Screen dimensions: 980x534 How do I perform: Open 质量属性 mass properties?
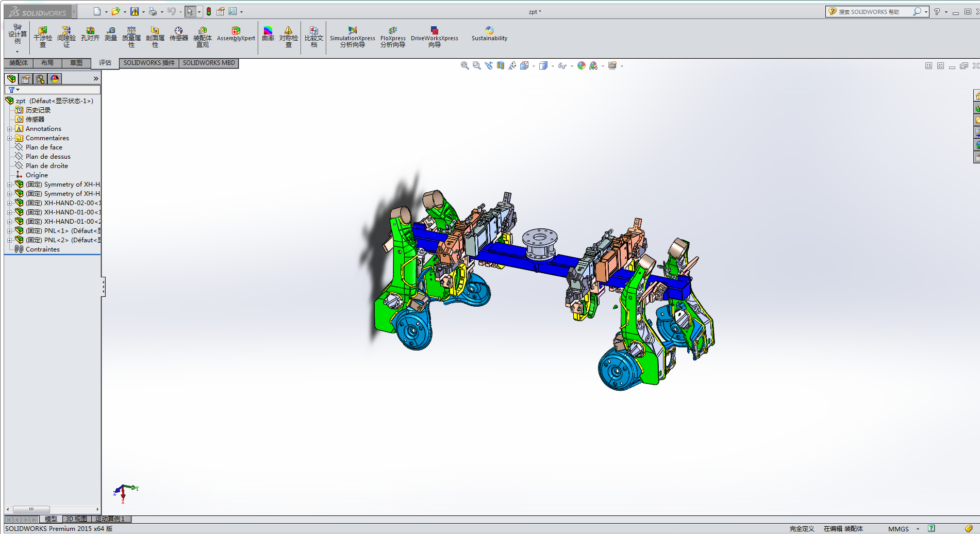click(131, 37)
